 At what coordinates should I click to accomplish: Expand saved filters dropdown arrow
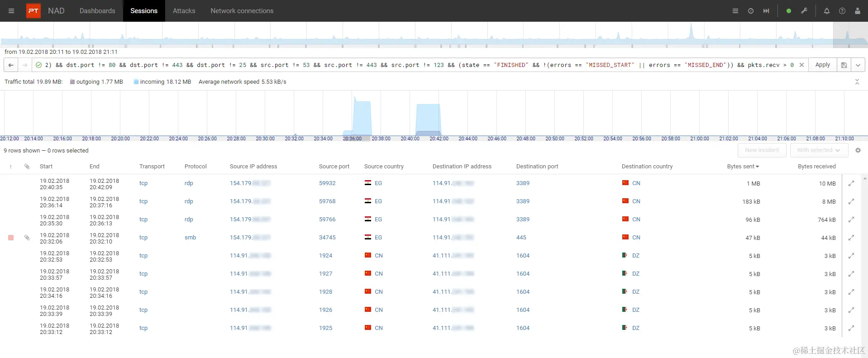point(858,65)
